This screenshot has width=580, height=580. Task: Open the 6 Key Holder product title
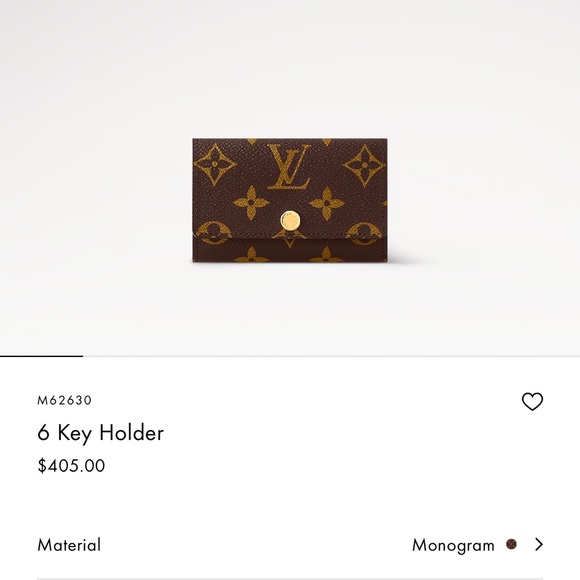coord(100,433)
